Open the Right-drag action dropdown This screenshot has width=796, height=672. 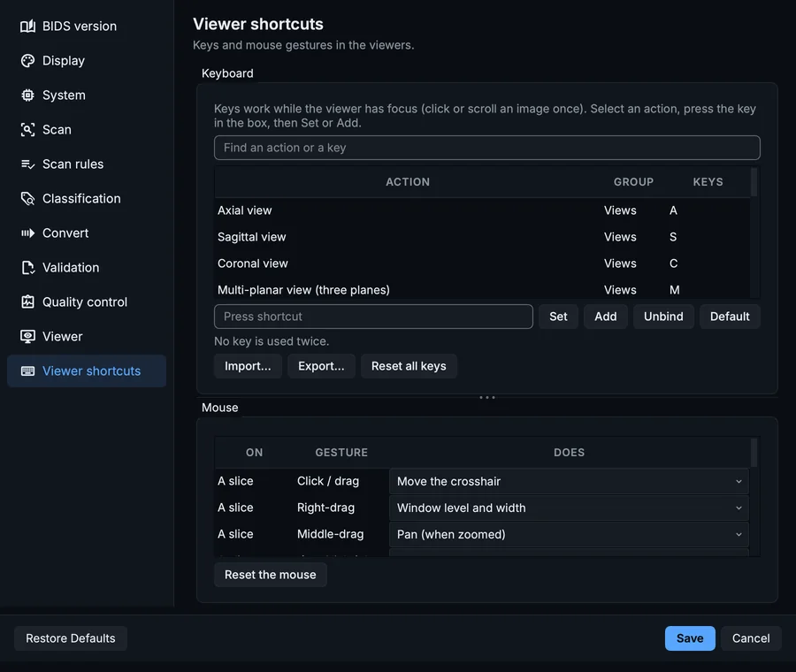(569, 508)
